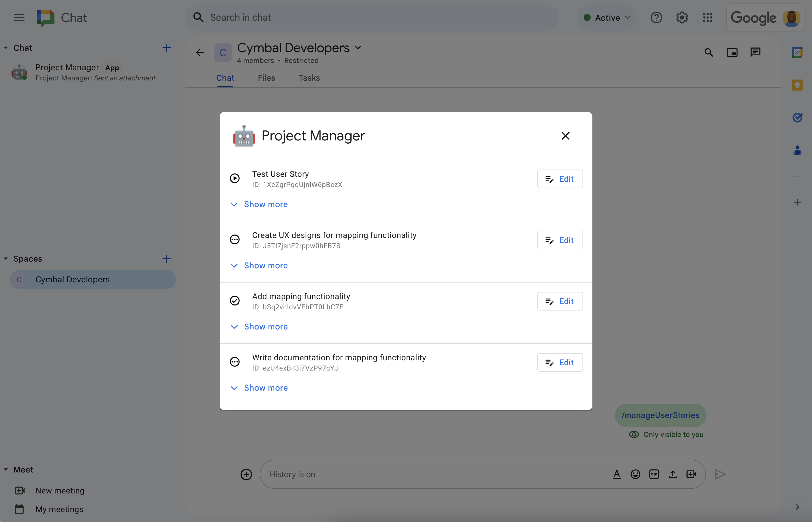Image resolution: width=812 pixels, height=522 pixels.
Task: Click the screen share panel icon
Action: click(732, 53)
